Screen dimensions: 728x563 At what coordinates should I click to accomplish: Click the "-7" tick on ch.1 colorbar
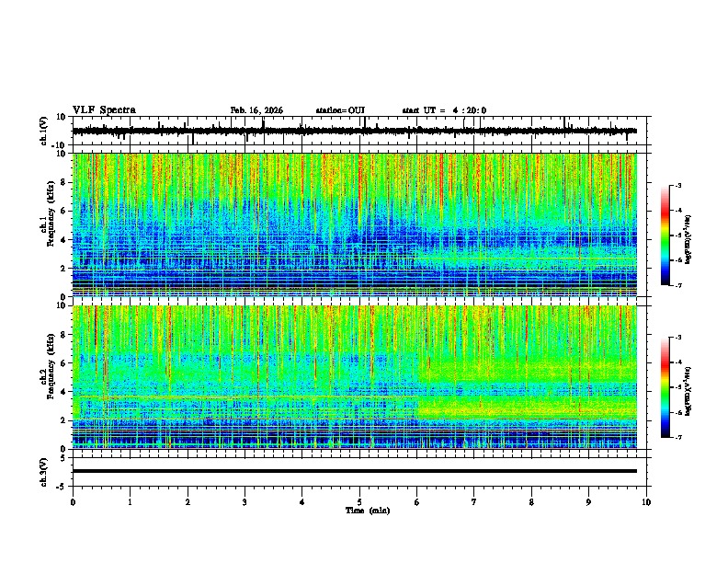(x=677, y=285)
